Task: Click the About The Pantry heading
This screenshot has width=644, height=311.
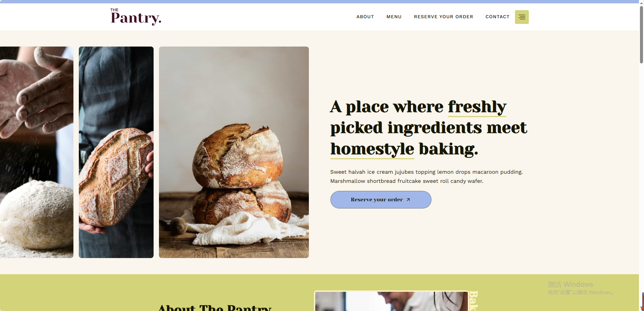Action: [x=215, y=307]
